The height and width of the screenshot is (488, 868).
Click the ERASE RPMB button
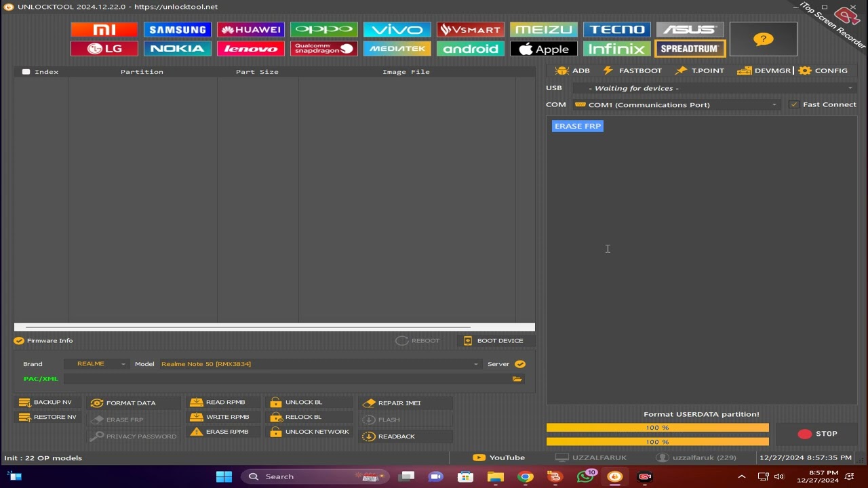click(x=223, y=432)
